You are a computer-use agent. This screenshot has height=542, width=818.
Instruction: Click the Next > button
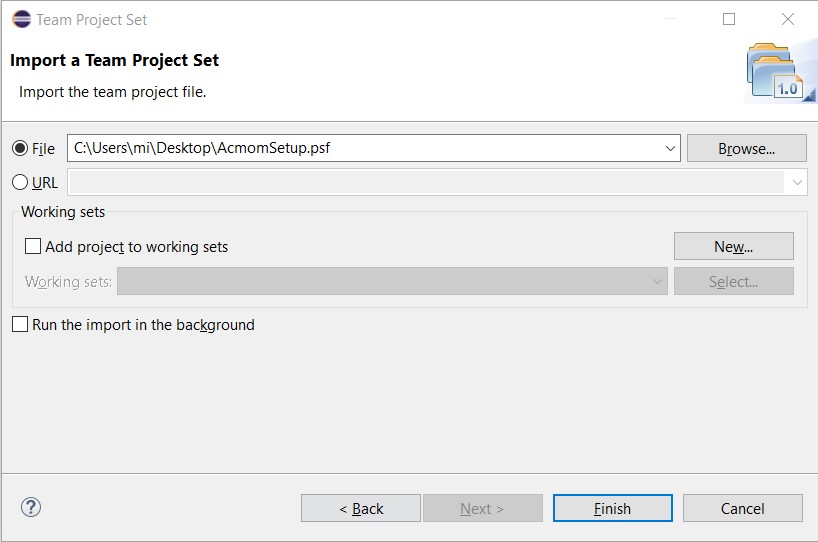pyautogui.click(x=483, y=508)
